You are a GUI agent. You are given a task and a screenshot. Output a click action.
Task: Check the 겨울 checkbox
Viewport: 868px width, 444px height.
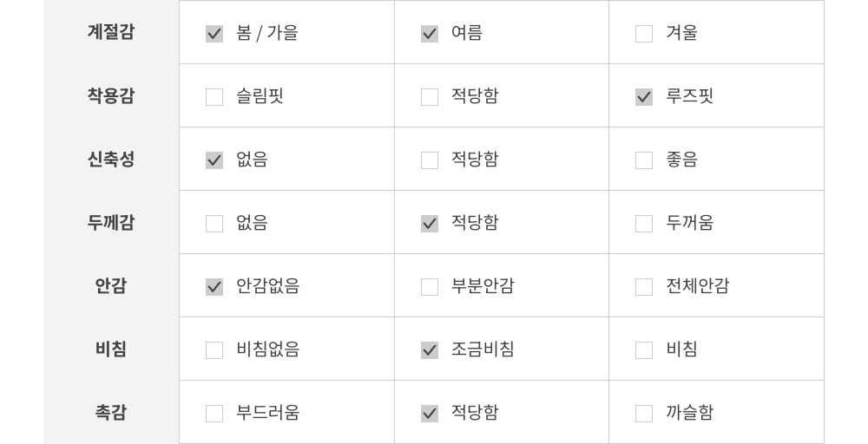(644, 34)
